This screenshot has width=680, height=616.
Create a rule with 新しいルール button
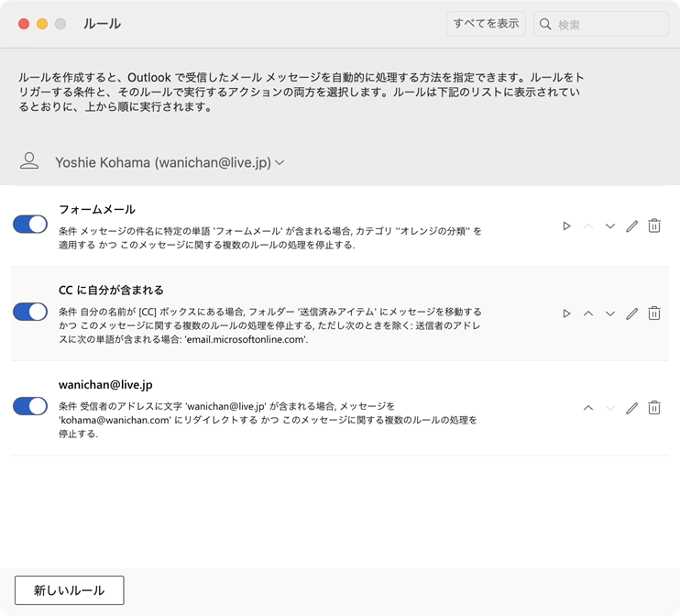70,590
